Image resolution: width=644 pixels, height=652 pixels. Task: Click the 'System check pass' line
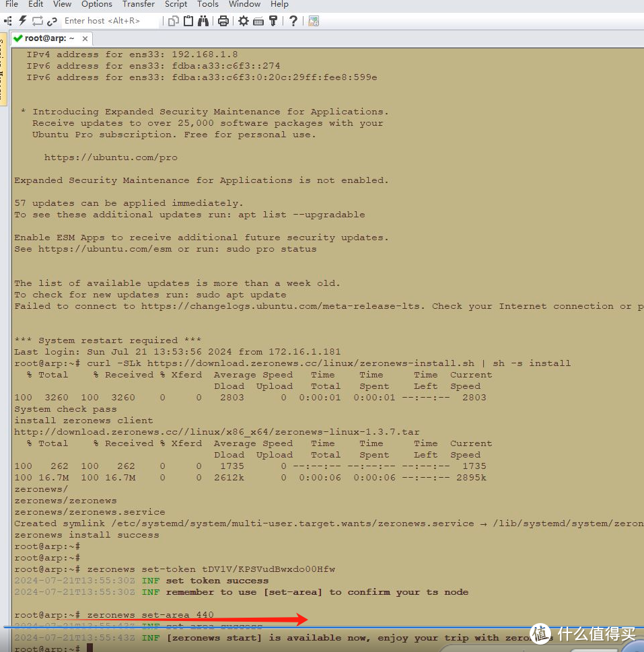65,409
